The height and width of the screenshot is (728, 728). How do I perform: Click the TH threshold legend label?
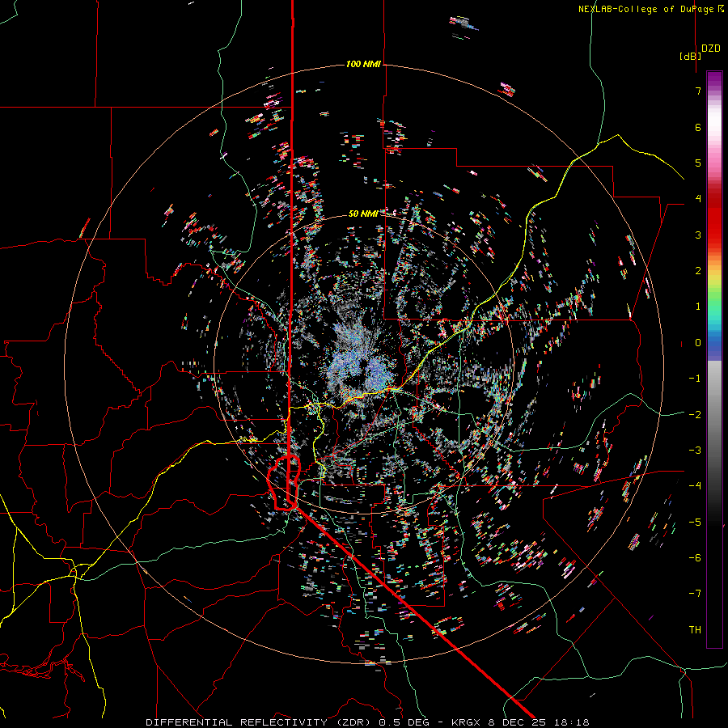point(695,630)
